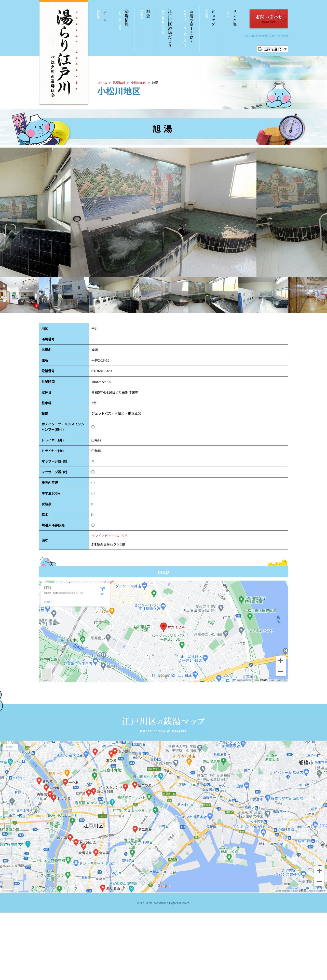Click the 一心湯 red pin
This screenshot has height=980, width=327.
[x=65, y=782]
